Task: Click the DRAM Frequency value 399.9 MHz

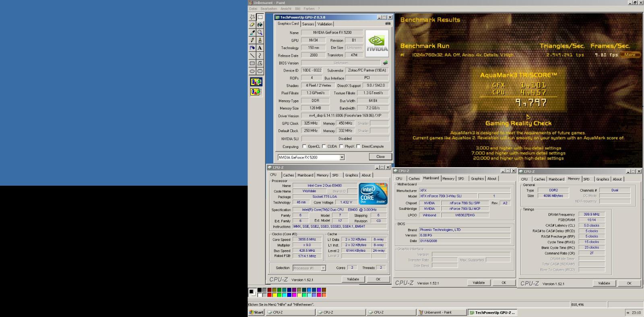Action: 592,214
